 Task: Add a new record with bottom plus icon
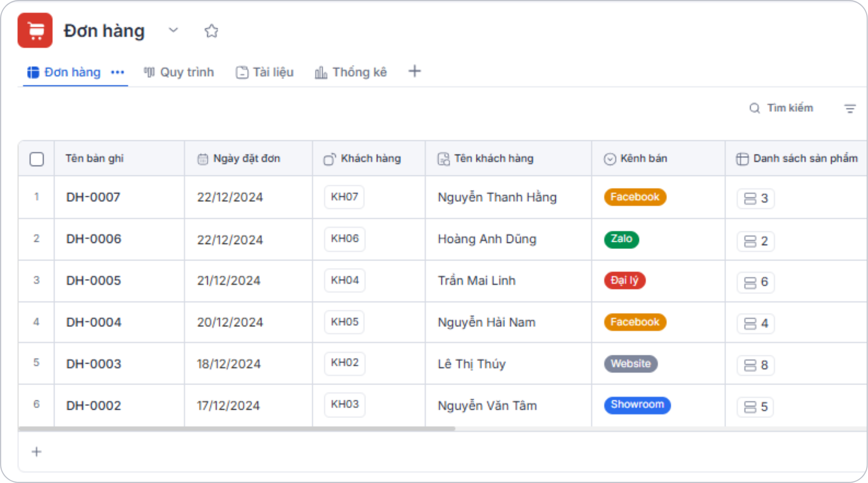[x=37, y=452]
